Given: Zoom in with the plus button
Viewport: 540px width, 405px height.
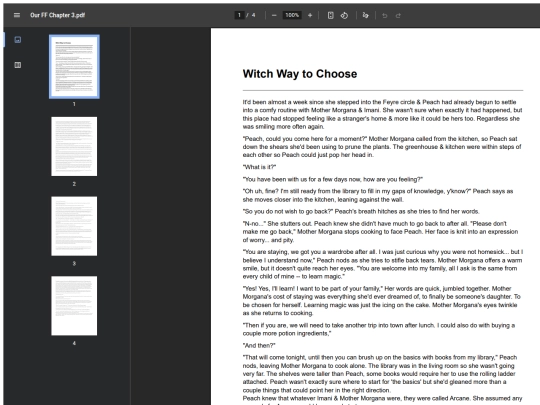Looking at the screenshot, I should [310, 15].
